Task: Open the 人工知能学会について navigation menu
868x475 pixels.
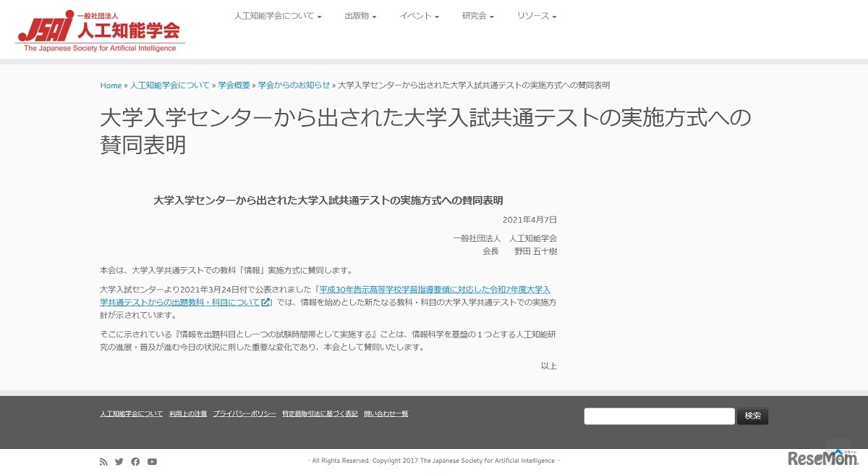Action: point(277,14)
